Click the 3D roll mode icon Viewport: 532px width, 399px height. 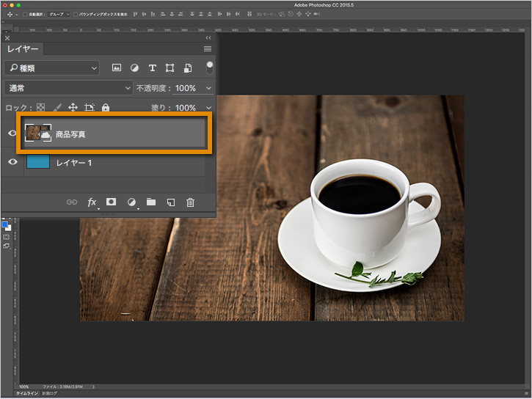291,14
